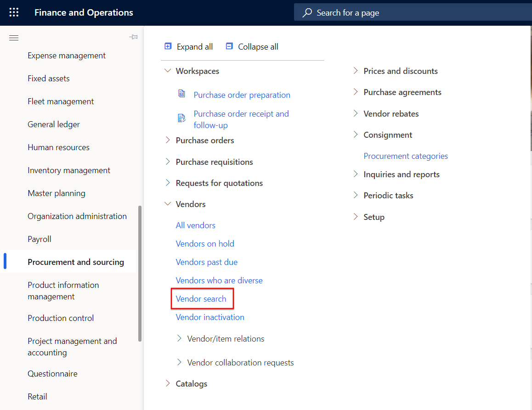The image size is (532, 410).
Task: Select Master planning module
Action: [x=57, y=193]
